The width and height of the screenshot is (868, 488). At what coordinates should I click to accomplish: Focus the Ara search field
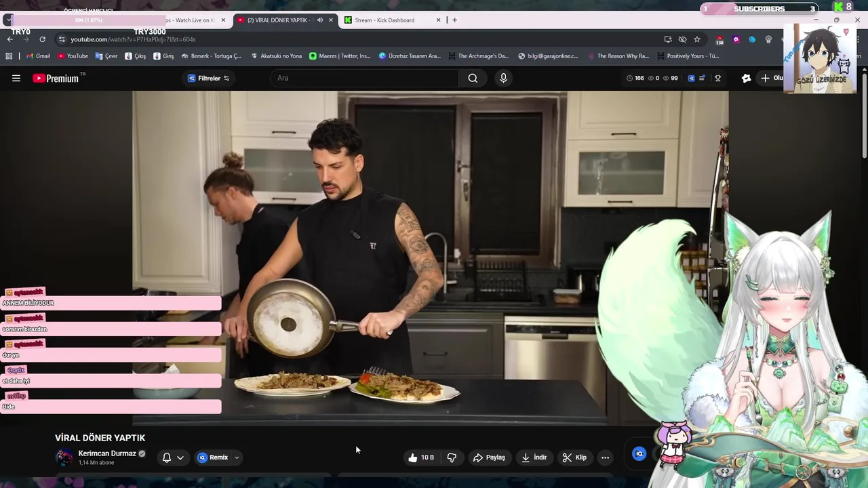[365, 78]
